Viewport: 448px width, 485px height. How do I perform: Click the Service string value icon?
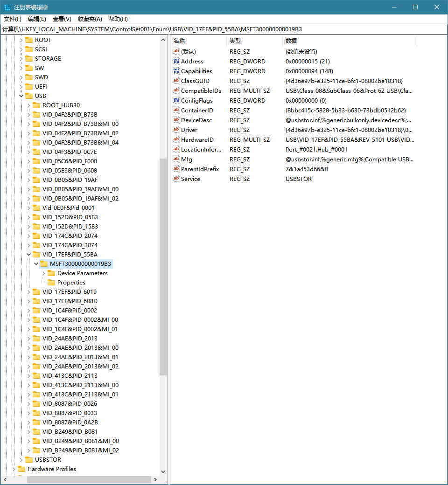click(x=176, y=179)
